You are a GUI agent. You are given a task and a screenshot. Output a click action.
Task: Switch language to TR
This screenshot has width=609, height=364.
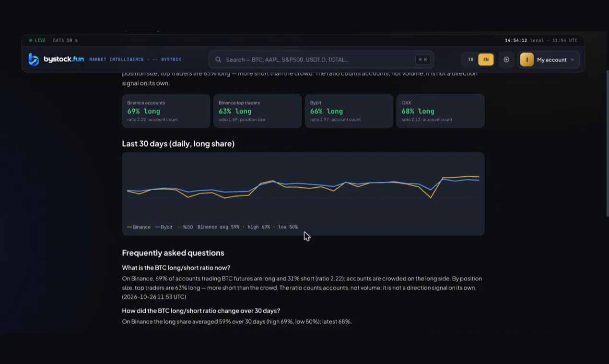470,60
